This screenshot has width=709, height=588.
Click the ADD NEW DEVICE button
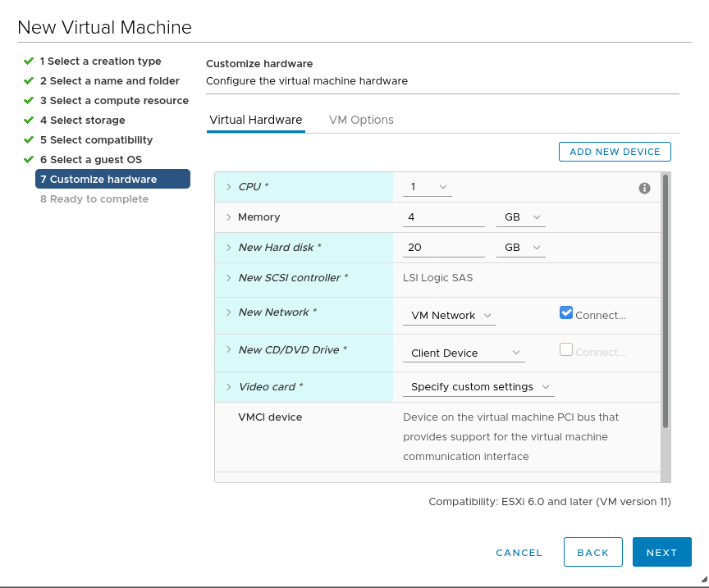[615, 152]
